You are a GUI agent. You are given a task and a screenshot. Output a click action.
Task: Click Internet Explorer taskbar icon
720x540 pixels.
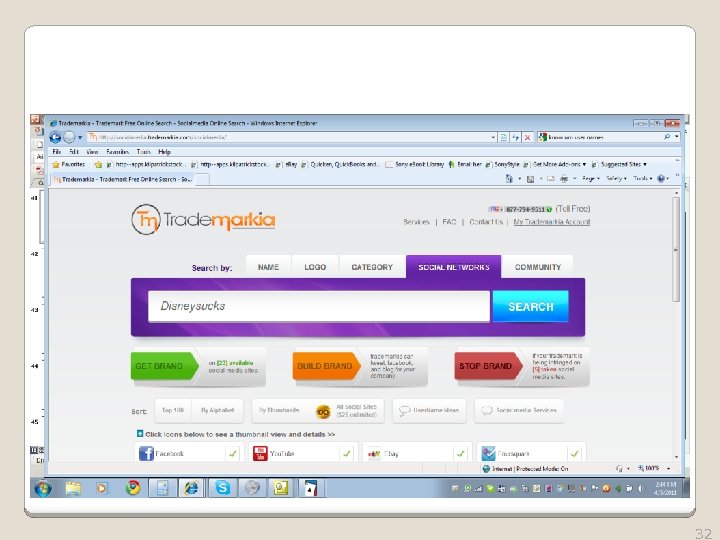[191, 488]
